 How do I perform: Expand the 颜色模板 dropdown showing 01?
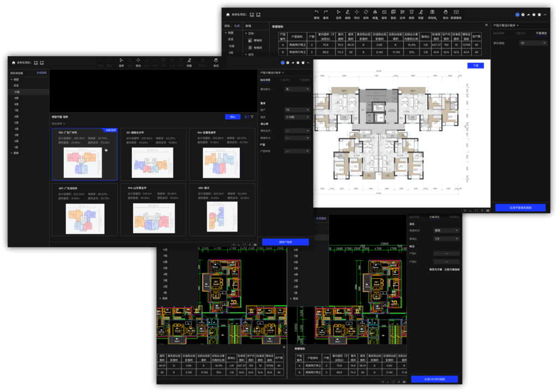pyautogui.click(x=533, y=42)
